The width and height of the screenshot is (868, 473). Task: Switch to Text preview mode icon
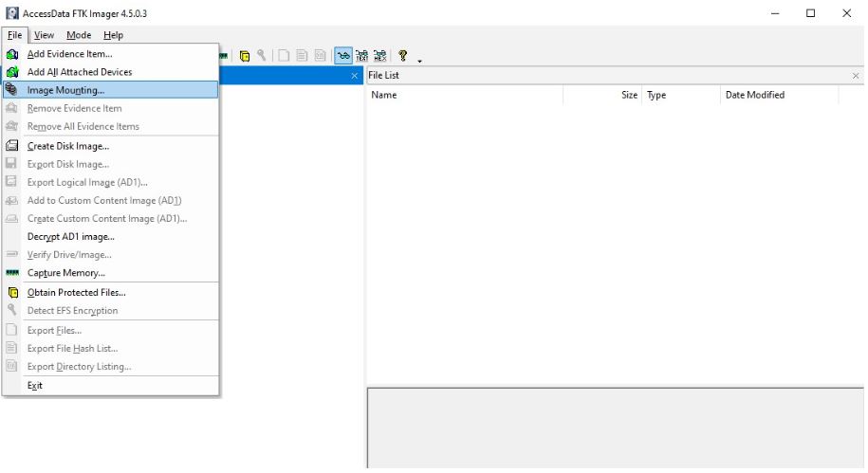pyautogui.click(x=361, y=55)
